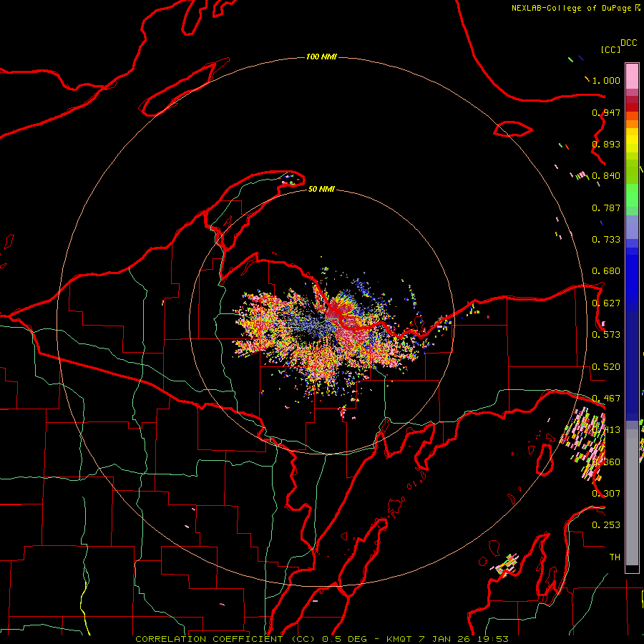Click the Correlation Coefficient product caption

point(322,639)
